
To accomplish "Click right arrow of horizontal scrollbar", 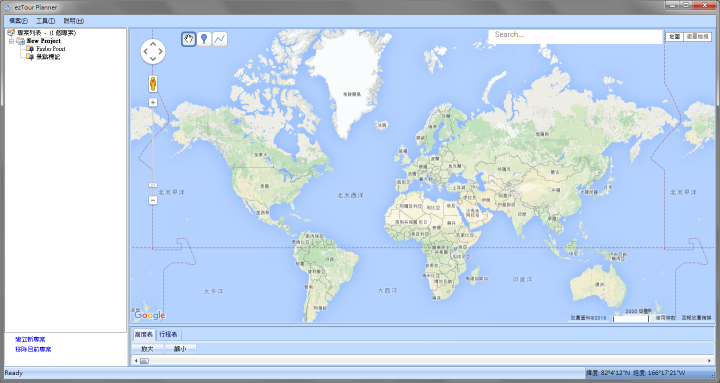I will (709, 361).
